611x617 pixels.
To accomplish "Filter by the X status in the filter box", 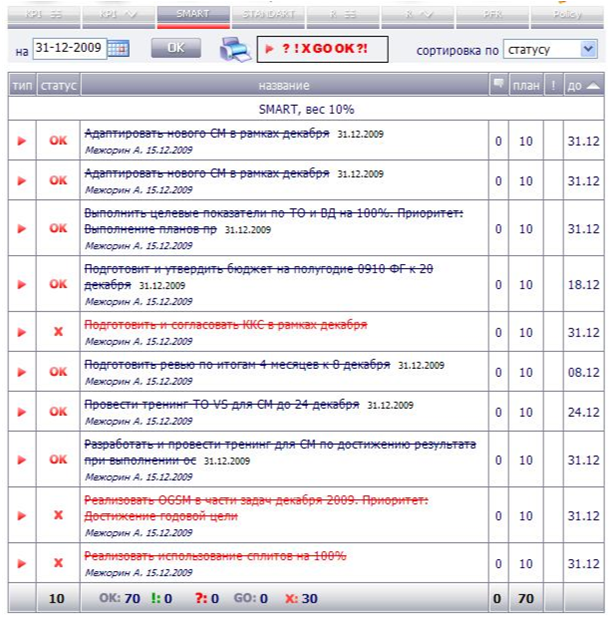I will tap(306, 49).
